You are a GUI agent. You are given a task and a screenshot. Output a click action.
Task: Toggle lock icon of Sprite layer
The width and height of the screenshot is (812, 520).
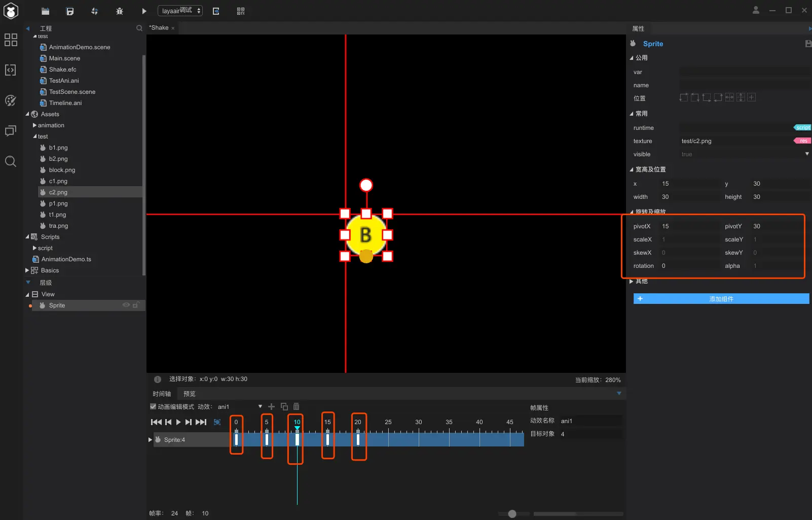click(136, 305)
